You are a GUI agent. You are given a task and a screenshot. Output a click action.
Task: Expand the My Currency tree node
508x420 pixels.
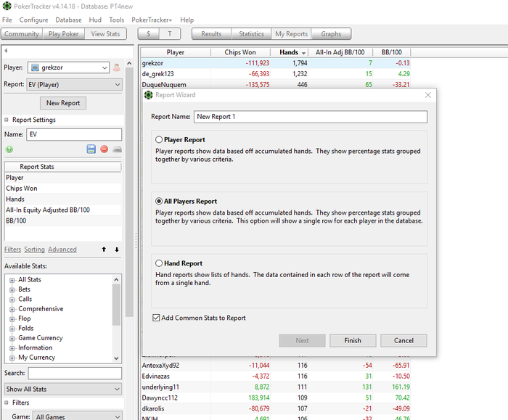tap(12, 358)
